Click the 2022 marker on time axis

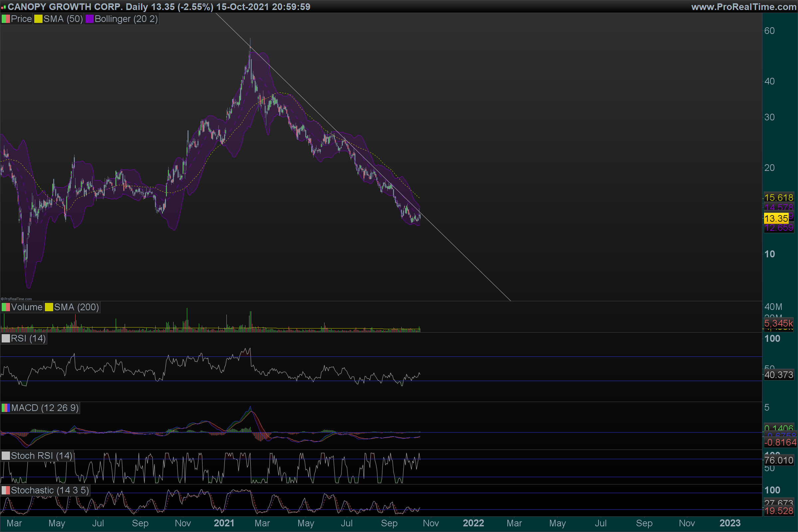click(x=473, y=523)
